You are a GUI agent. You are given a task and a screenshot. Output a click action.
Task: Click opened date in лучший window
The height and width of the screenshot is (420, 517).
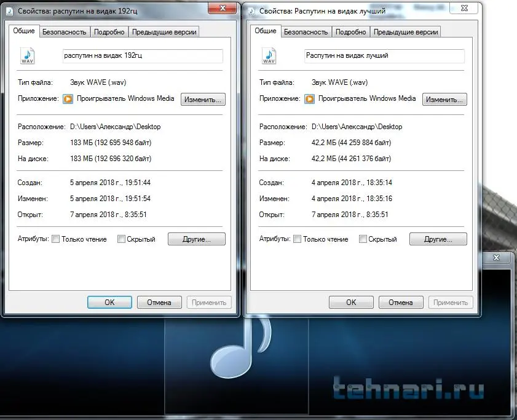(x=350, y=215)
